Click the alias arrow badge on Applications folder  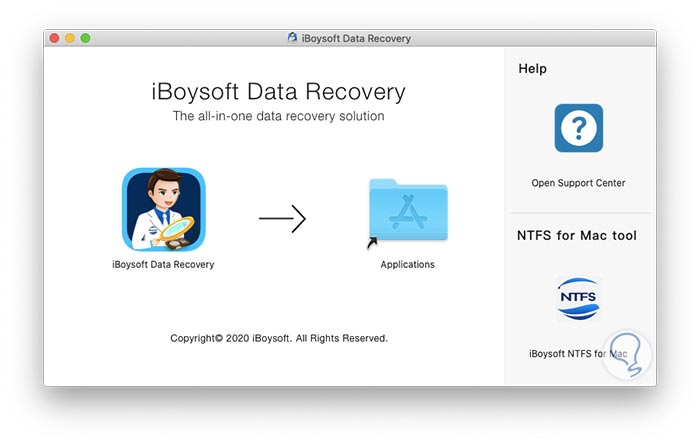[373, 242]
